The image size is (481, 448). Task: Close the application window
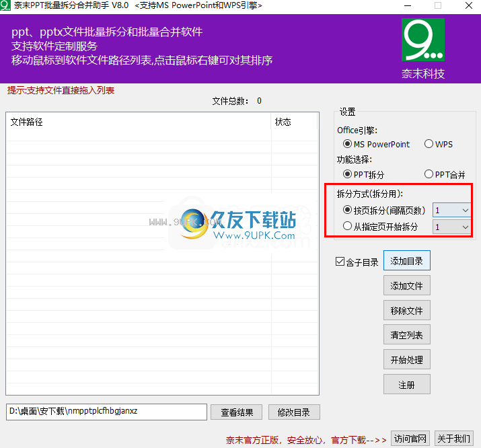pos(469,5)
